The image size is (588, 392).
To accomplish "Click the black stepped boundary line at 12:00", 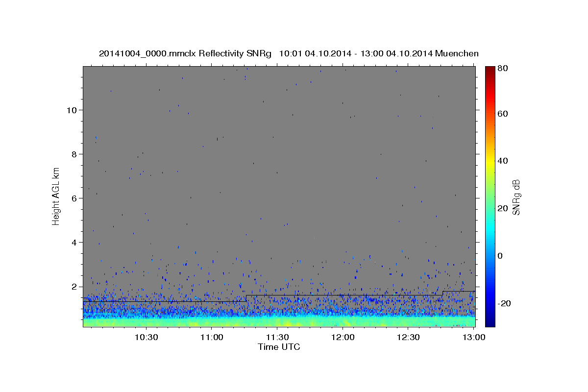I will tap(343, 295).
